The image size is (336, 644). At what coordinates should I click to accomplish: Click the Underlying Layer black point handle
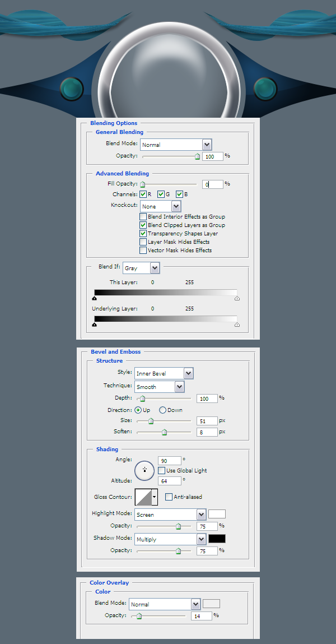click(x=94, y=325)
